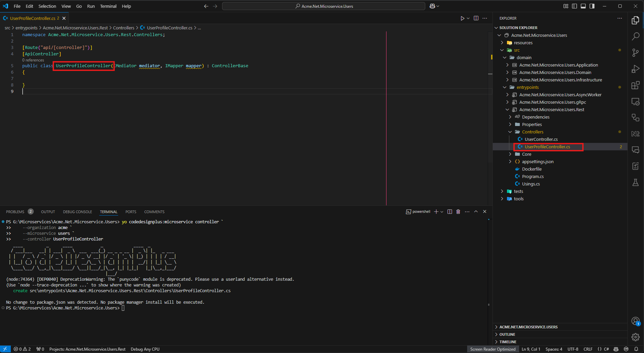Expand the resources folder
Viewport: 644px width, 353px height.
click(502, 43)
